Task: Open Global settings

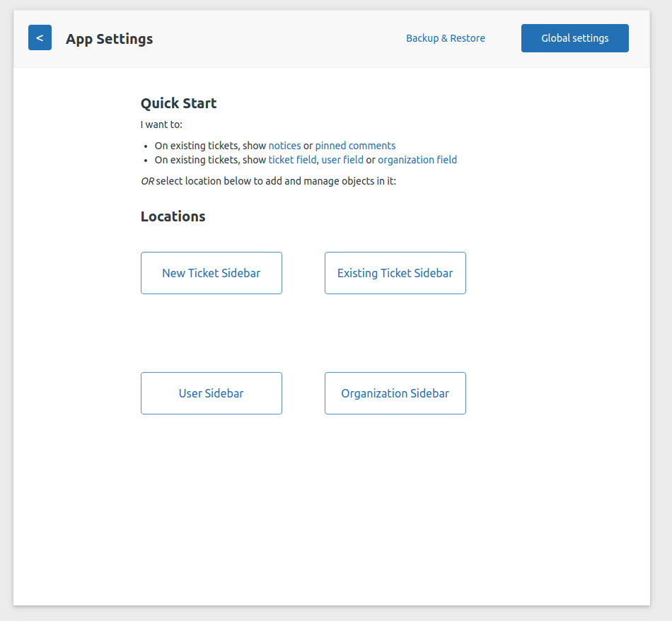Action: point(574,38)
